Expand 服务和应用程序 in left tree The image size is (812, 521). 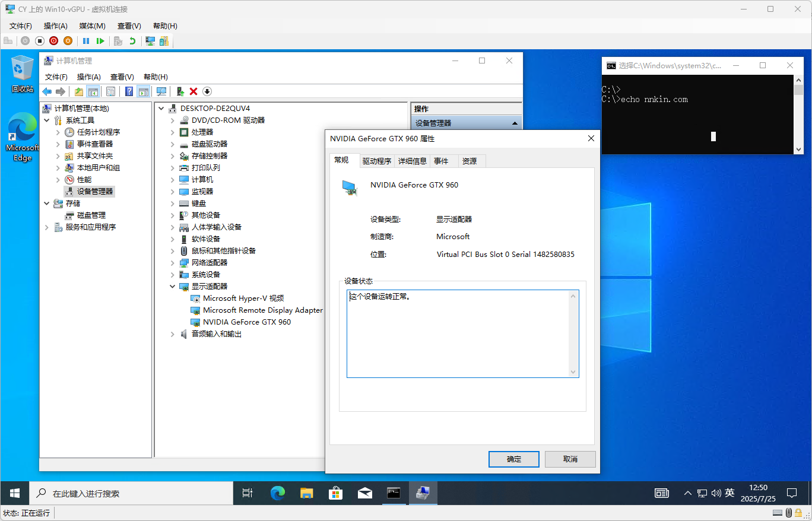pyautogui.click(x=47, y=227)
